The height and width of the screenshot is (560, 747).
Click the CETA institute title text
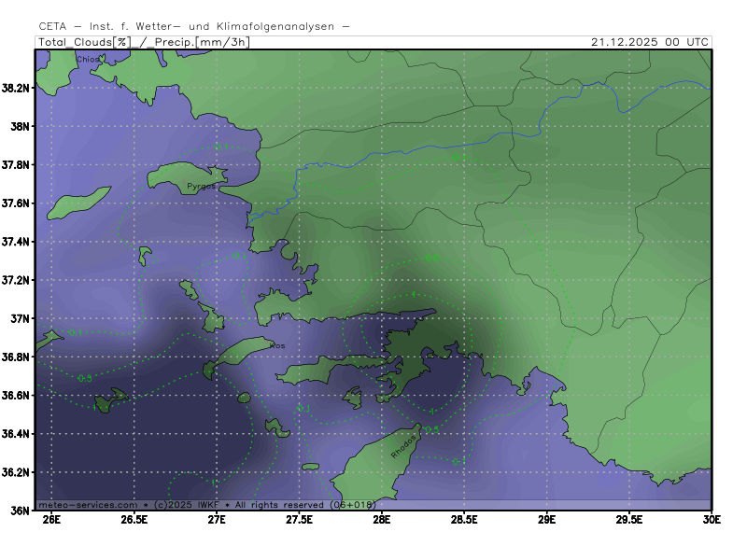[194, 26]
